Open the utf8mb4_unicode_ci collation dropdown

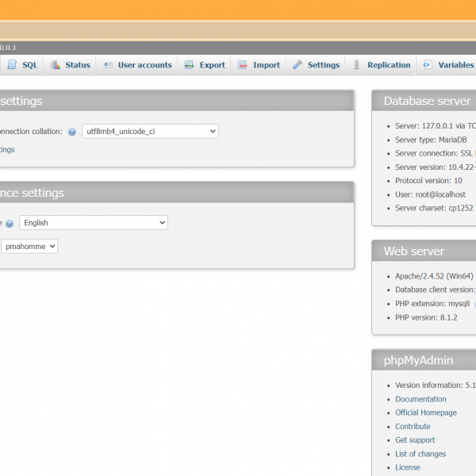click(x=150, y=132)
